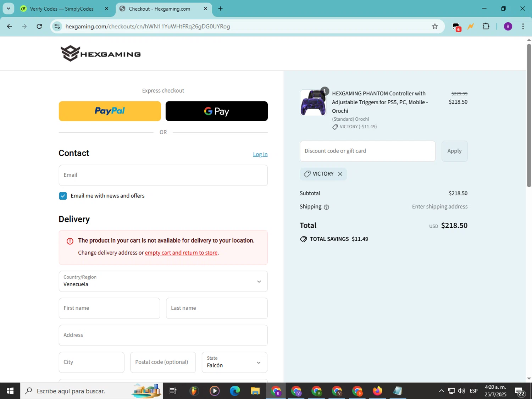Open site information icon in address bar
The image size is (532, 399).
57,26
